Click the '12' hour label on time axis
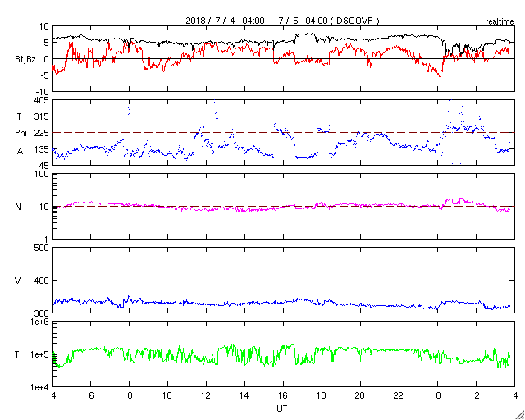525x420 pixels. (206, 396)
